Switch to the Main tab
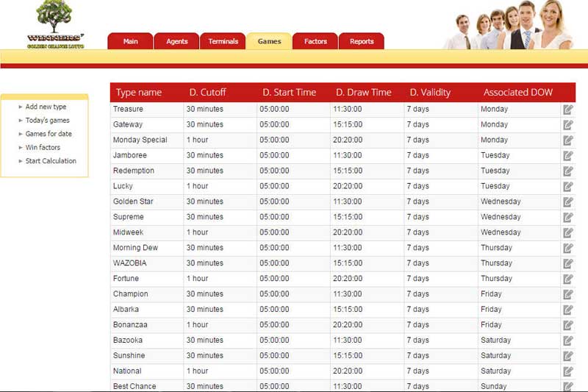This screenshot has height=392, width=588. [x=130, y=42]
